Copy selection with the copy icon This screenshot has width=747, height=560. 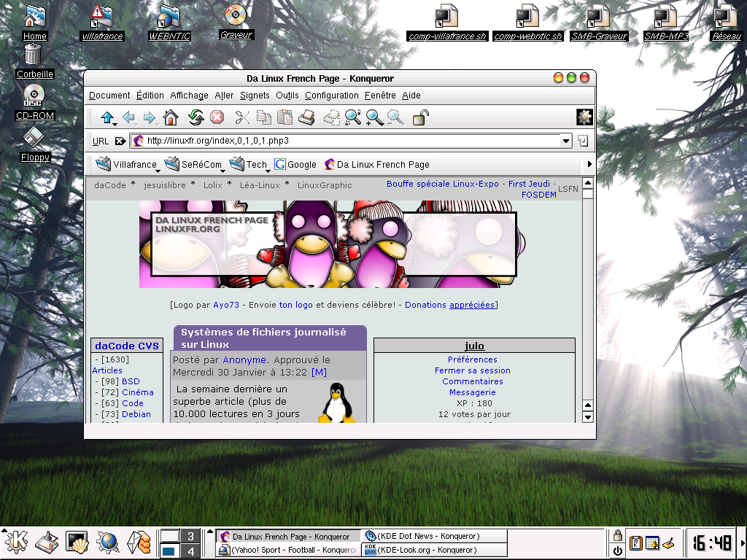[x=263, y=117]
